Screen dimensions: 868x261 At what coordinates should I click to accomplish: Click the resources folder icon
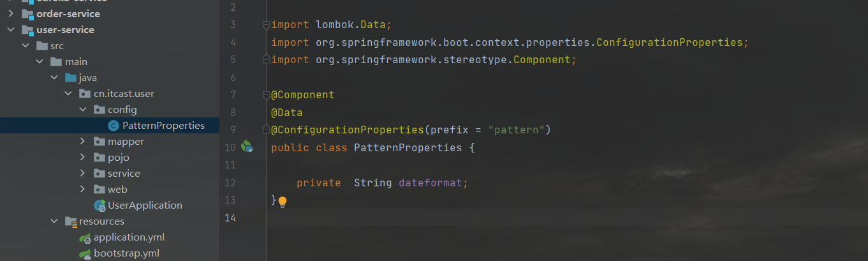[x=71, y=221]
